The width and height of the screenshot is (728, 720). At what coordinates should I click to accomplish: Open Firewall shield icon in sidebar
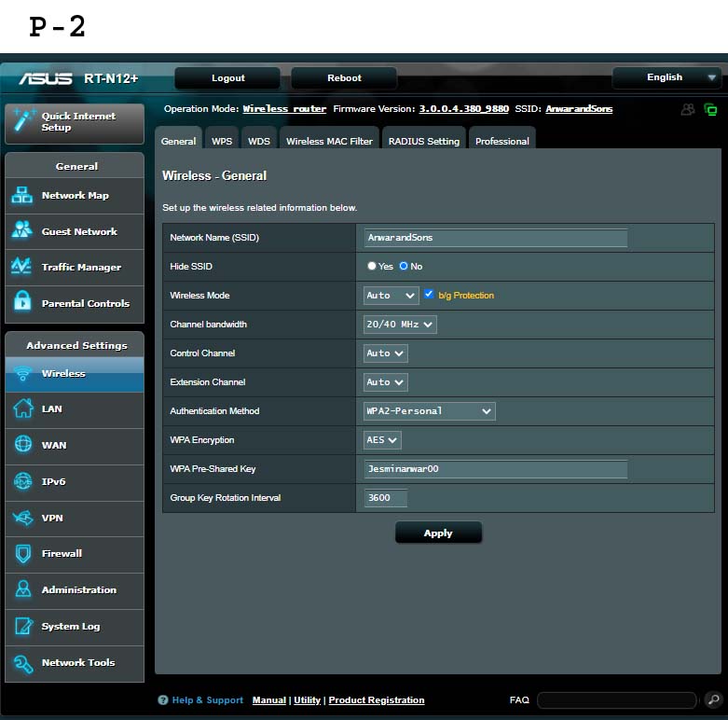pos(22,554)
